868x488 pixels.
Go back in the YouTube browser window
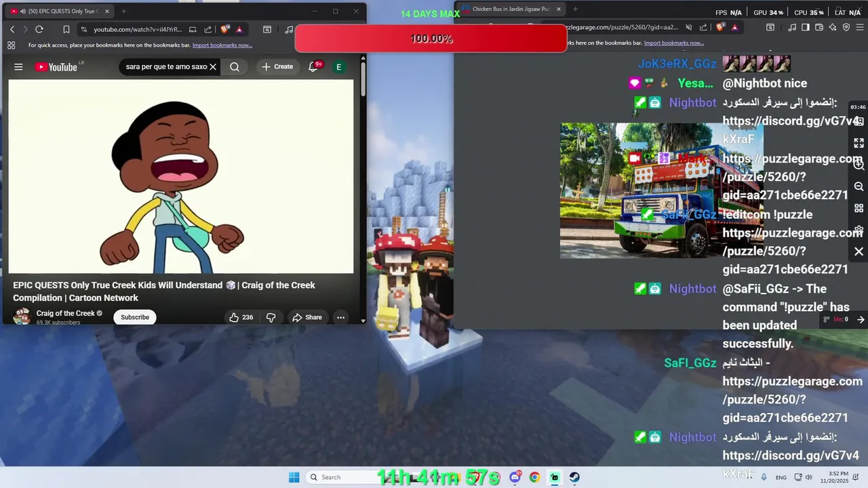coord(12,29)
